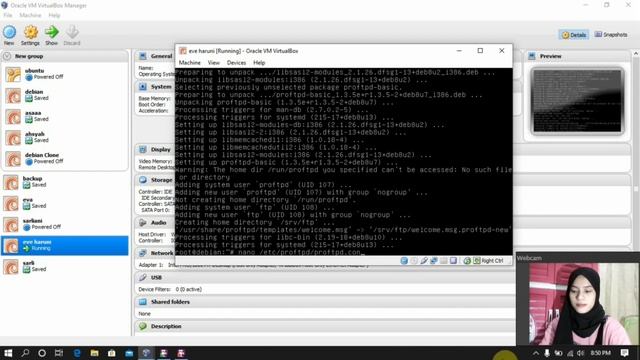The width and height of the screenshot is (640, 360).
Task: Show hidden system tray icons
Action: tap(536, 353)
